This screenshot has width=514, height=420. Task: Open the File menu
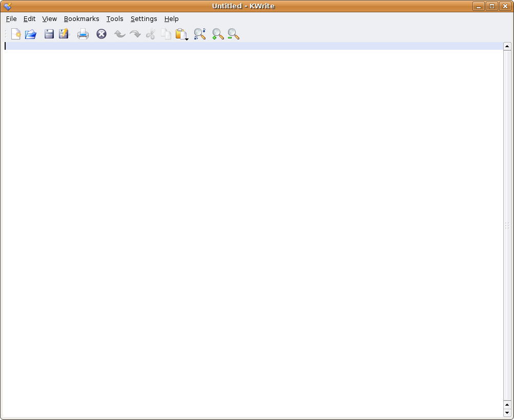tap(11, 19)
